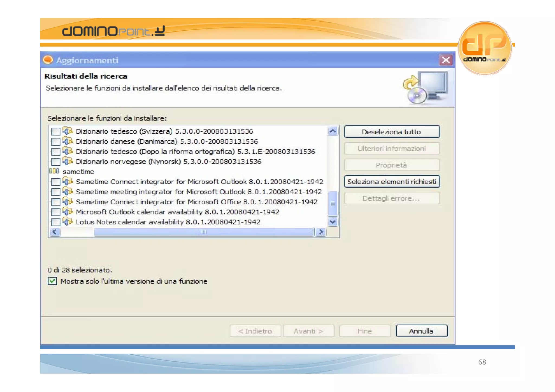This screenshot has width=555, height=392.
Task: Click '0 di 28 selezionato.' status text
Action: point(80,270)
